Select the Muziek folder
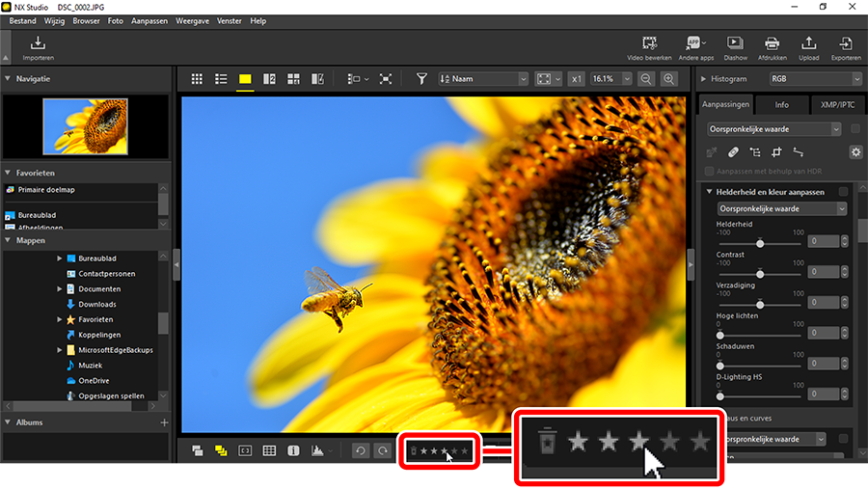The width and height of the screenshot is (868, 489). point(91,366)
